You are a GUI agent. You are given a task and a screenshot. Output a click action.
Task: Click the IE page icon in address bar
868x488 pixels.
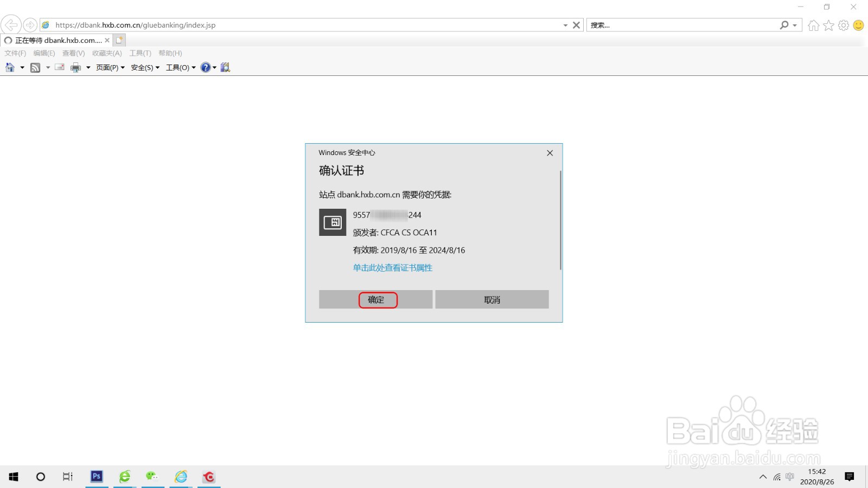46,25
